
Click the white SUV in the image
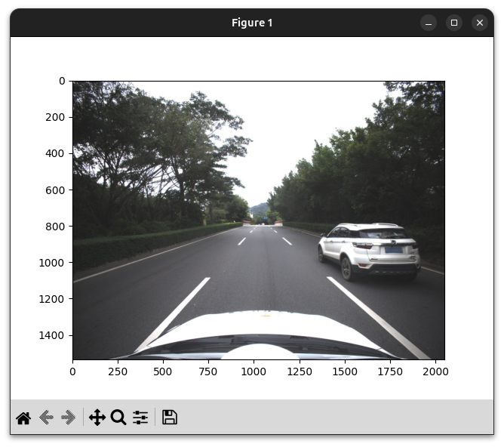(370, 251)
